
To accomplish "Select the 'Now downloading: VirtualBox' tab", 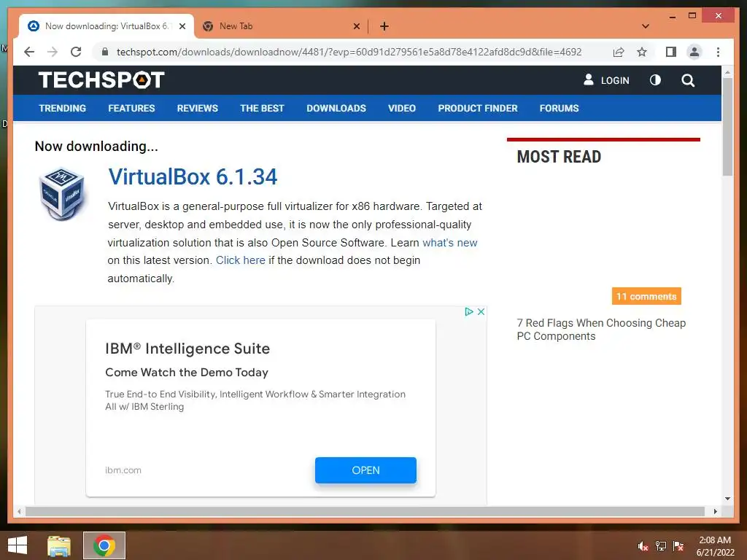I will (x=106, y=26).
